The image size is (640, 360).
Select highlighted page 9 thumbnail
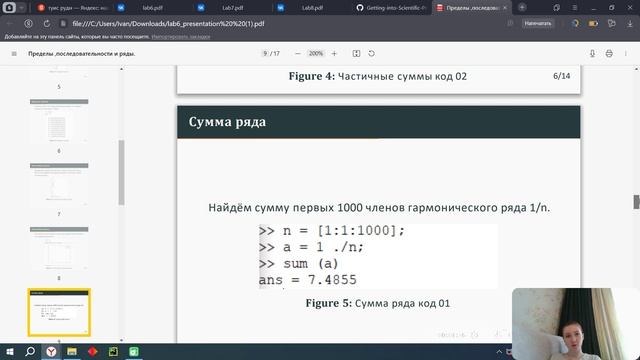(x=59, y=312)
